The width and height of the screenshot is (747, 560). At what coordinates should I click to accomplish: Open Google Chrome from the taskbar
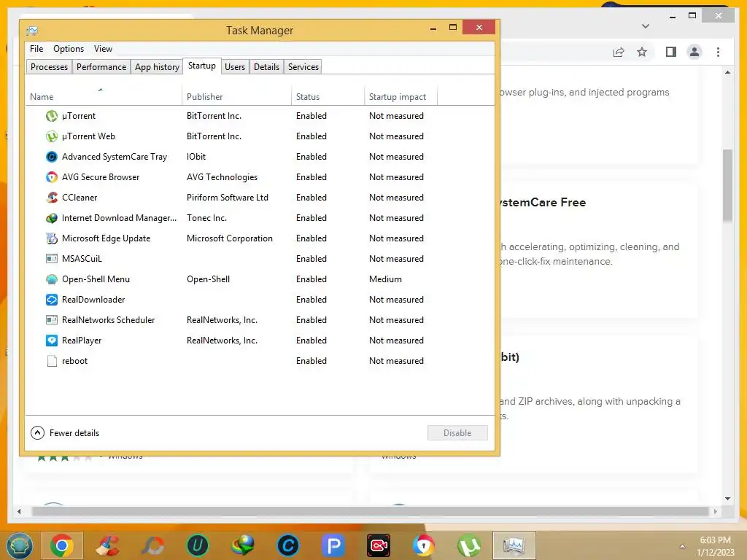(61, 545)
